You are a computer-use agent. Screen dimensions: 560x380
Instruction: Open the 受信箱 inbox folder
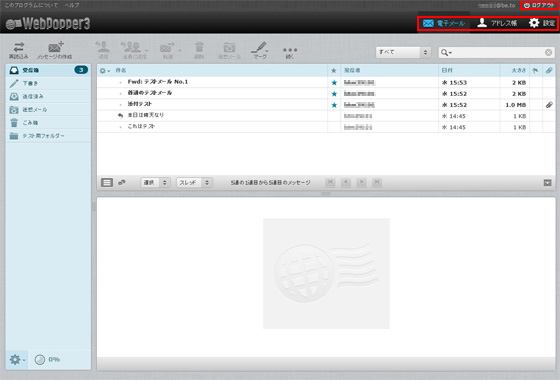[x=48, y=70]
